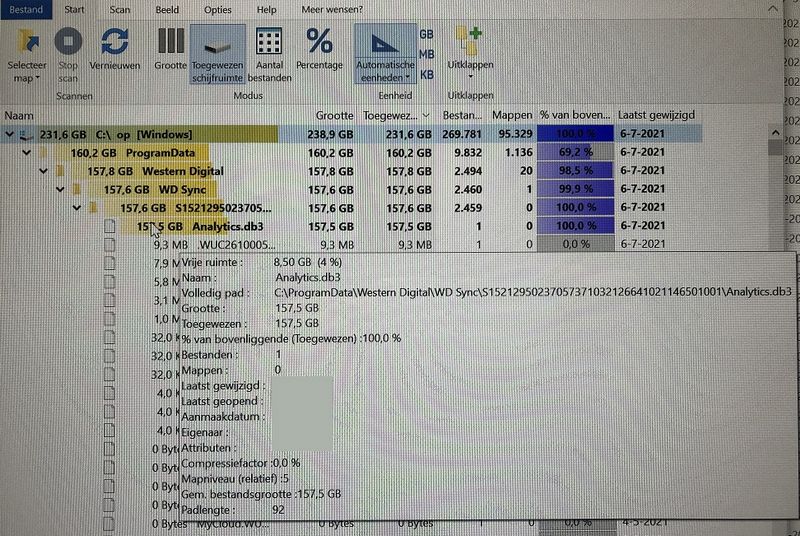800x536 pixels.
Task: Click the 100,0 % bar in C:\ row
Action: click(x=576, y=134)
